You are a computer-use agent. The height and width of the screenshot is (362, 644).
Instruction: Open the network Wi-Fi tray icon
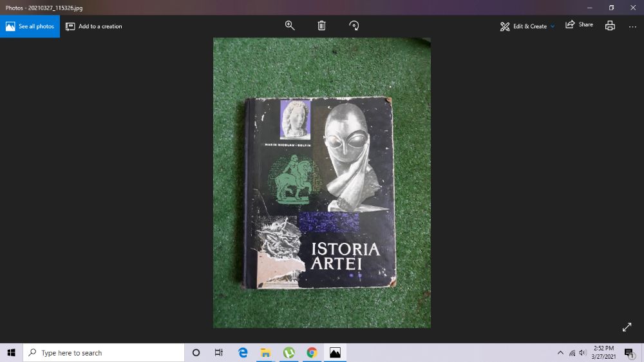click(x=572, y=352)
